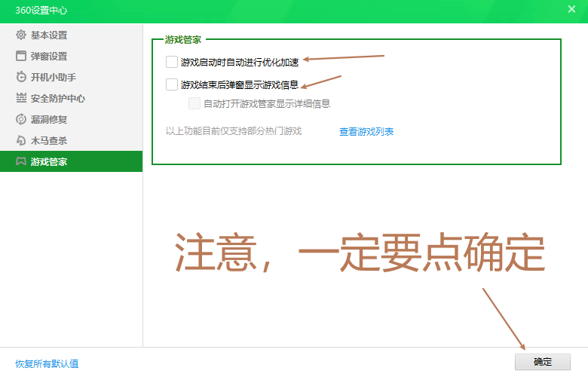Click the 以上功能目前仅支持部分热门游戏 note text

coord(234,131)
